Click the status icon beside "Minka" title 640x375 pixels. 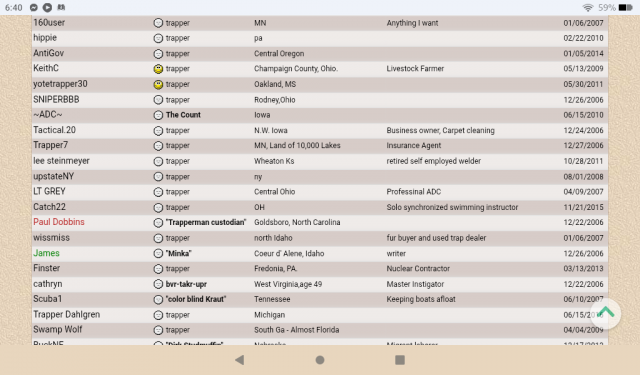point(158,253)
